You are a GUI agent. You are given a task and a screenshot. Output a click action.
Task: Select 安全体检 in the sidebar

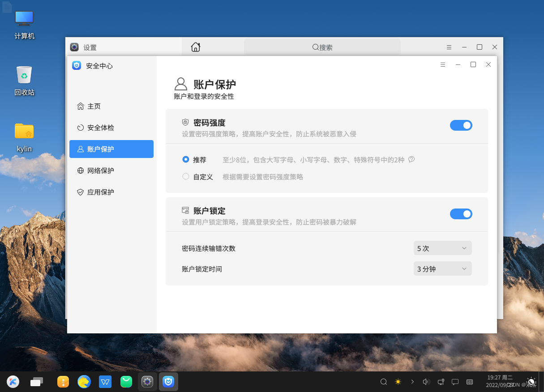[x=101, y=128]
